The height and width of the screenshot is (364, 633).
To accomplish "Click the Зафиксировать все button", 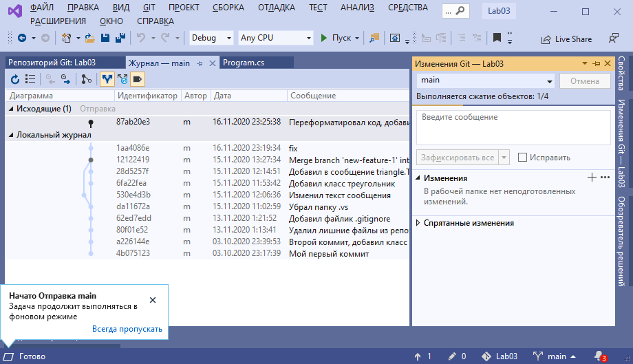I will [x=458, y=158].
